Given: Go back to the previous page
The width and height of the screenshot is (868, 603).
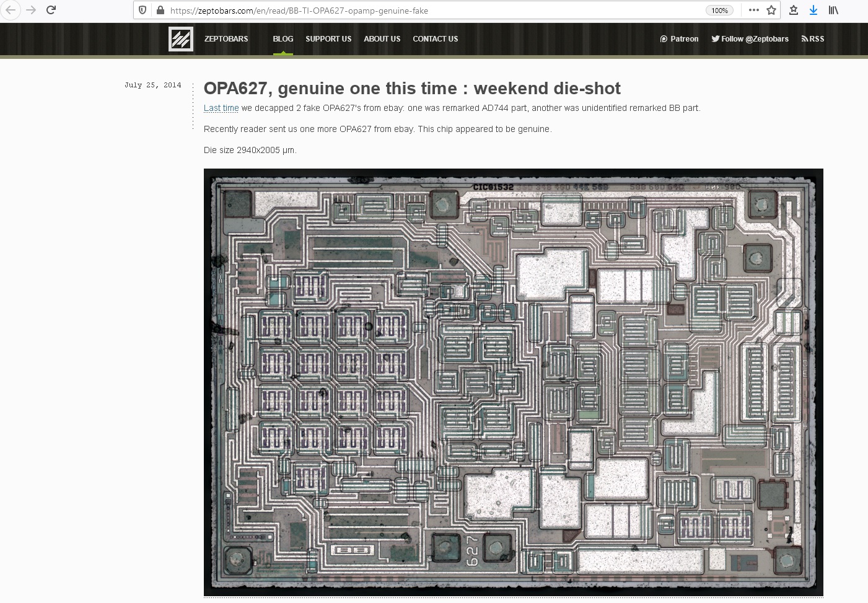Looking at the screenshot, I should pyautogui.click(x=11, y=10).
